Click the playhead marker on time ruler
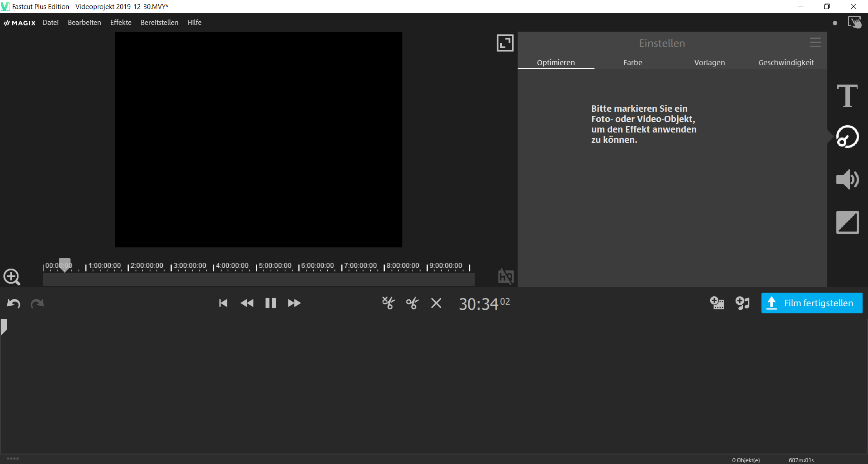Viewport: 868px width, 464px height. point(65,265)
